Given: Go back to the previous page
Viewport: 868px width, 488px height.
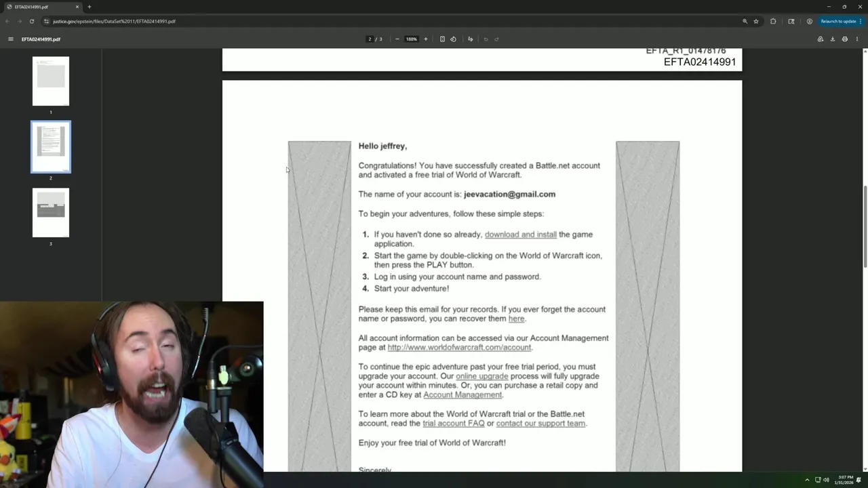Looking at the screenshot, I should (7, 21).
